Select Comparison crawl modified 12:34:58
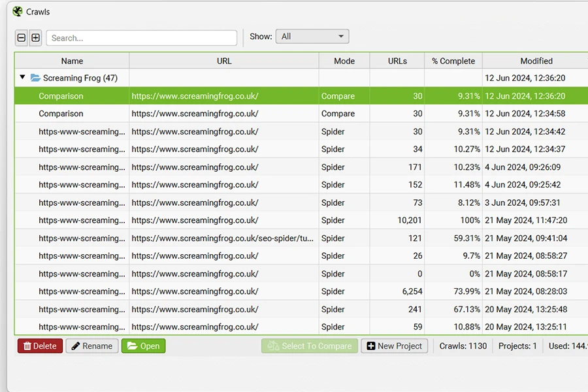Viewport: 588px width, 392px height. point(301,114)
